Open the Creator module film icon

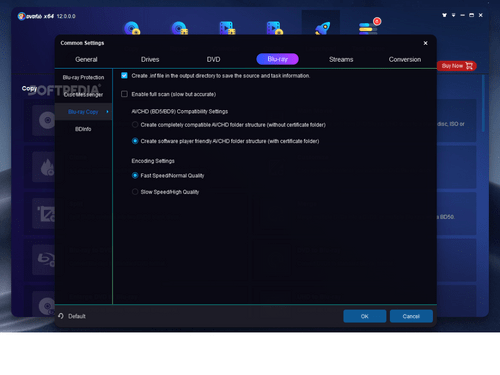274,28
